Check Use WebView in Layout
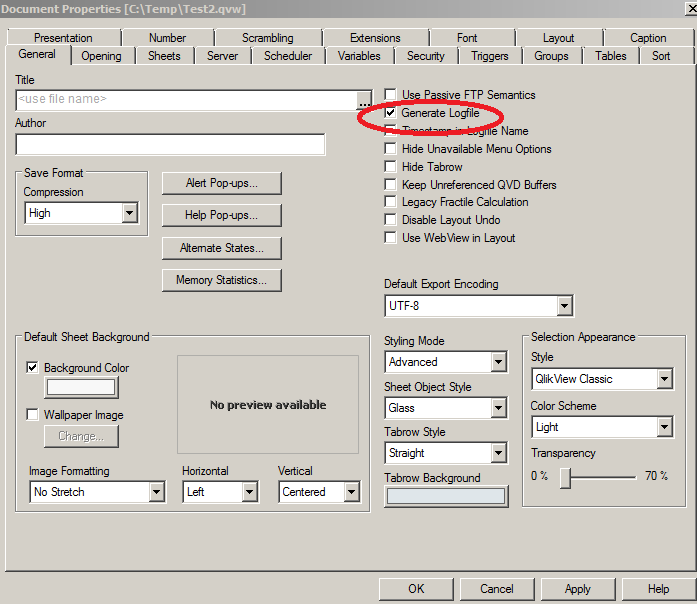Image resolution: width=697 pixels, height=604 pixels. (x=390, y=238)
